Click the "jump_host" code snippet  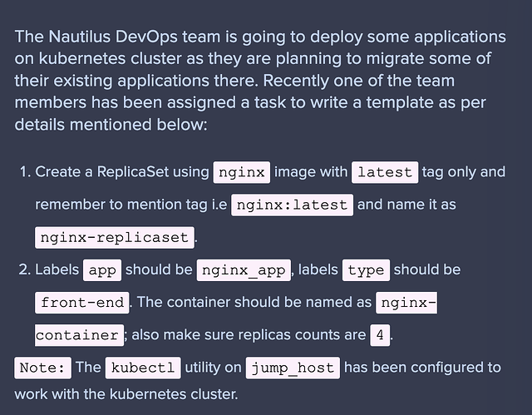pyautogui.click(x=293, y=368)
